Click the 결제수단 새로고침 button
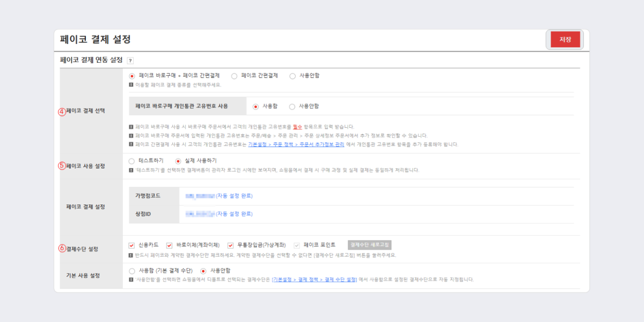Screen dimensions: 644x322 pos(370,245)
